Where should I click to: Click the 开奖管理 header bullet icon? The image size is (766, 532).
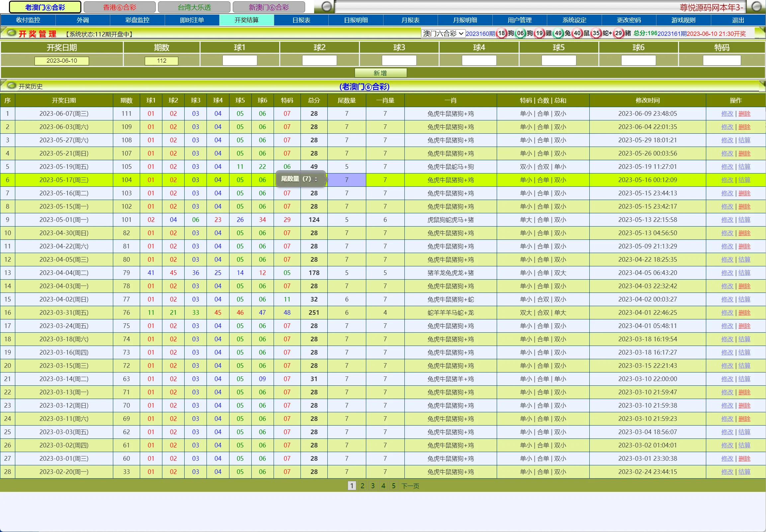(x=12, y=33)
